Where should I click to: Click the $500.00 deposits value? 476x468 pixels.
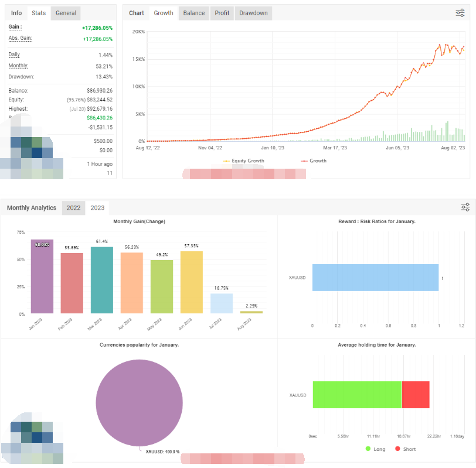[x=103, y=141]
